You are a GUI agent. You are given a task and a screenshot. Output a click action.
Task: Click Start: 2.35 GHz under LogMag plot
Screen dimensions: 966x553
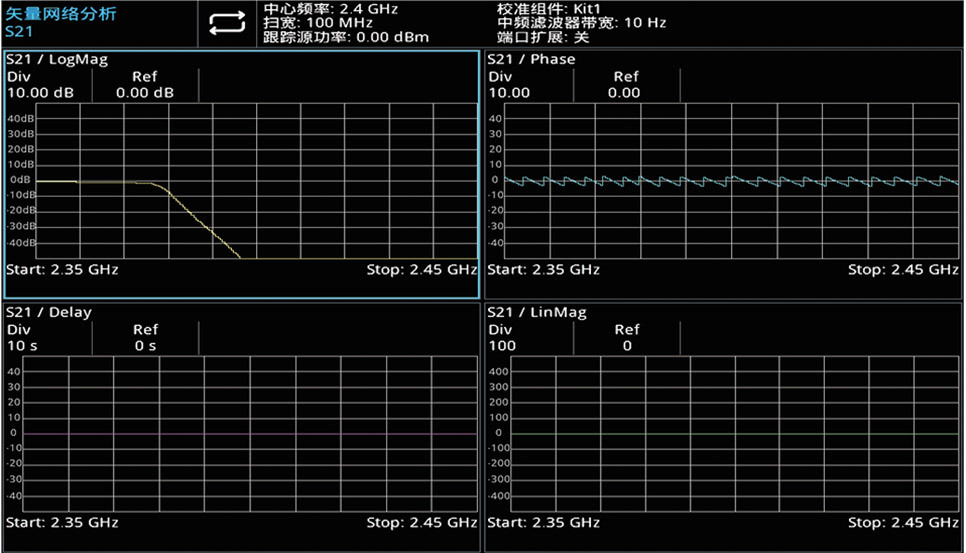click(62, 270)
